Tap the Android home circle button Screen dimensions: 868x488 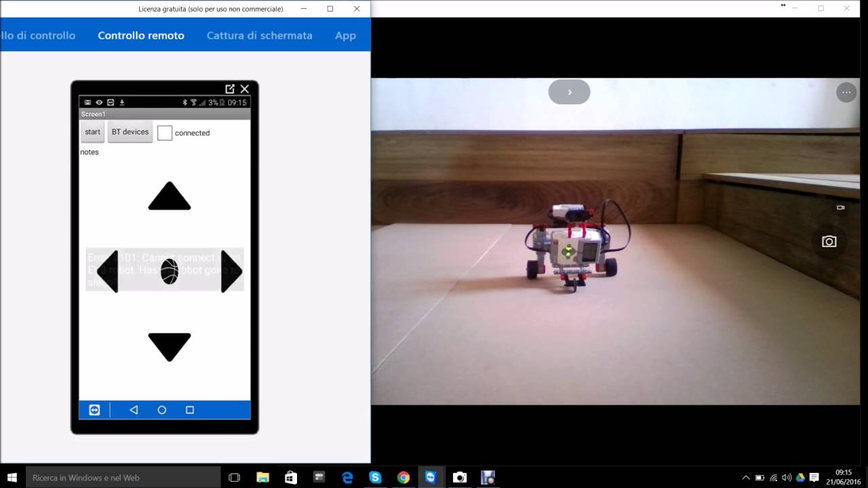pyautogui.click(x=161, y=410)
